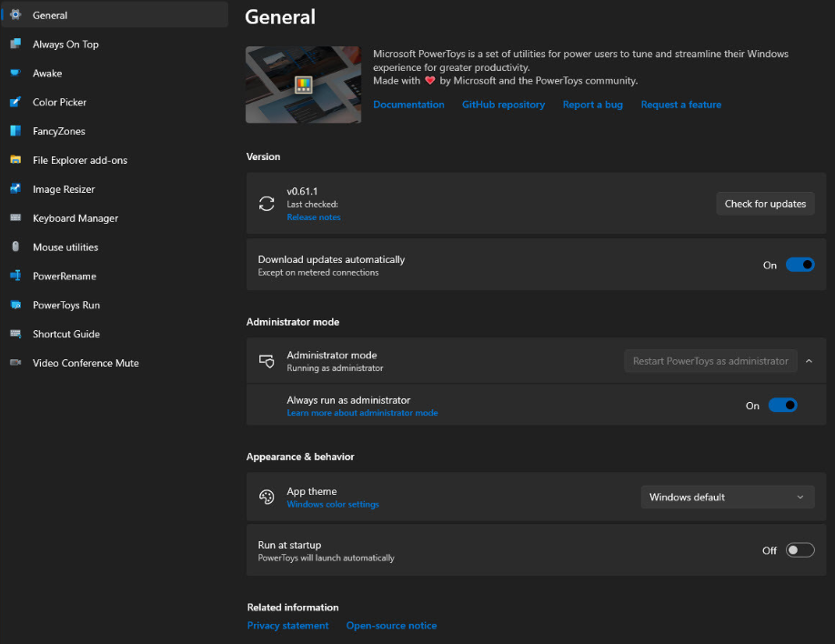Turn off Download updates automatically

(x=800, y=265)
